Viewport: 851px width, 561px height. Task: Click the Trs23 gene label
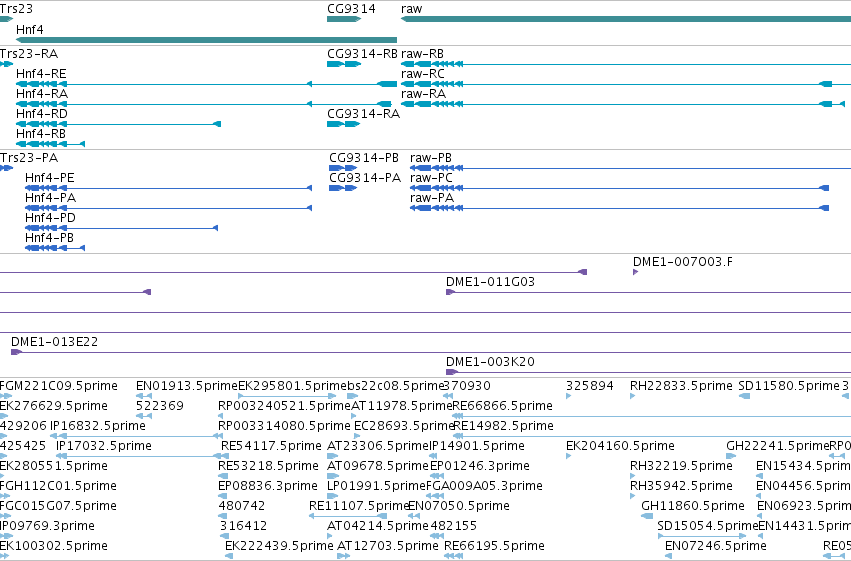(x=16, y=9)
